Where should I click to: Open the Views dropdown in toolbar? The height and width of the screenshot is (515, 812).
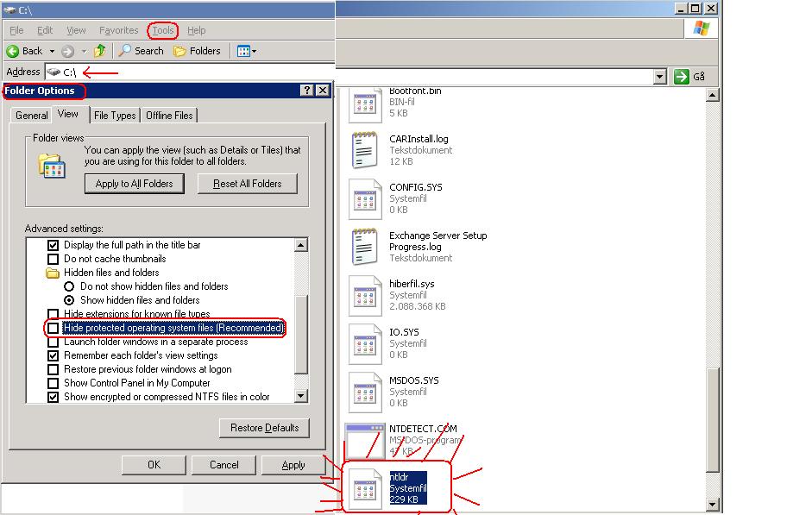pyautogui.click(x=246, y=51)
